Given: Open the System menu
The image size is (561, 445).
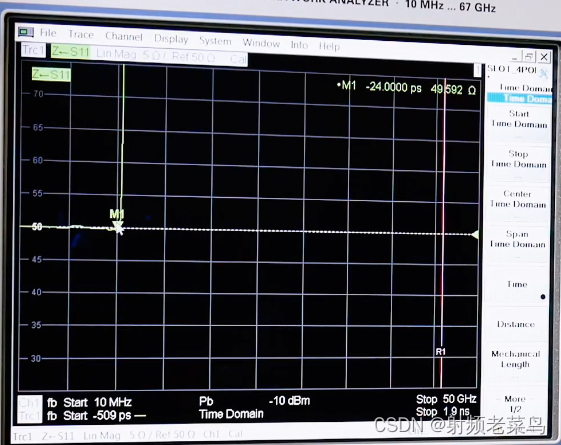Looking at the screenshot, I should (x=215, y=41).
